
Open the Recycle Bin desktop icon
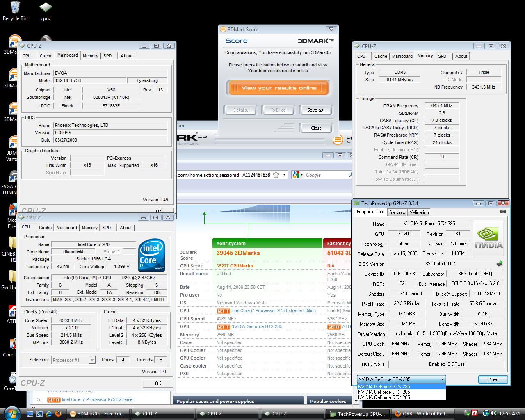click(x=15, y=11)
